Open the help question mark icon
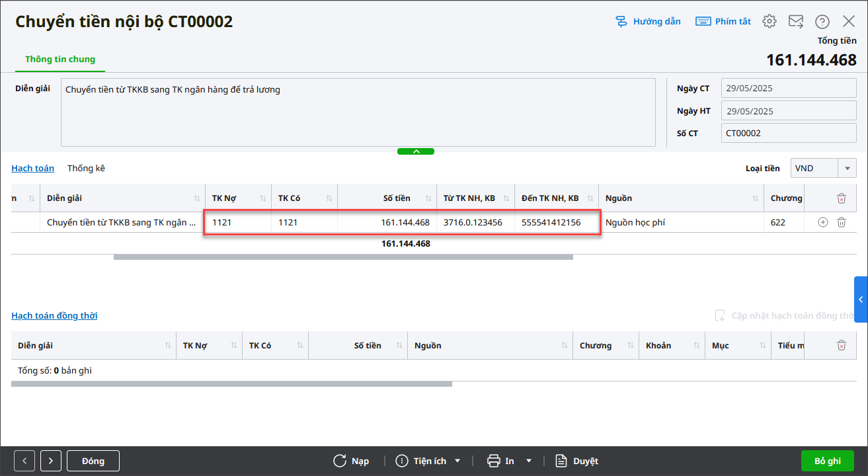The height and width of the screenshot is (476, 868). point(822,21)
